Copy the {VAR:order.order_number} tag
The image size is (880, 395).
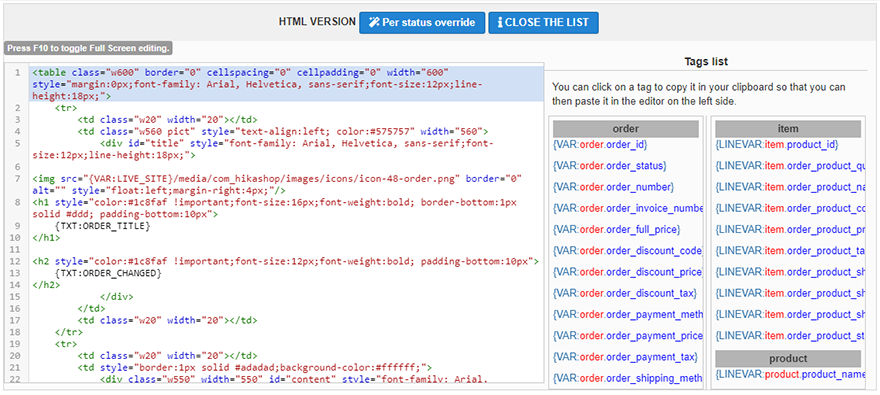(x=613, y=187)
